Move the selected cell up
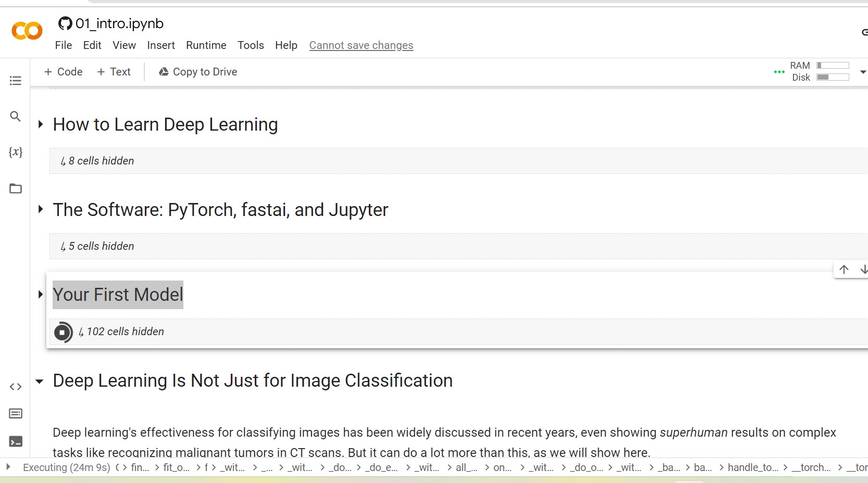The height and width of the screenshot is (483, 868). pyautogui.click(x=843, y=270)
